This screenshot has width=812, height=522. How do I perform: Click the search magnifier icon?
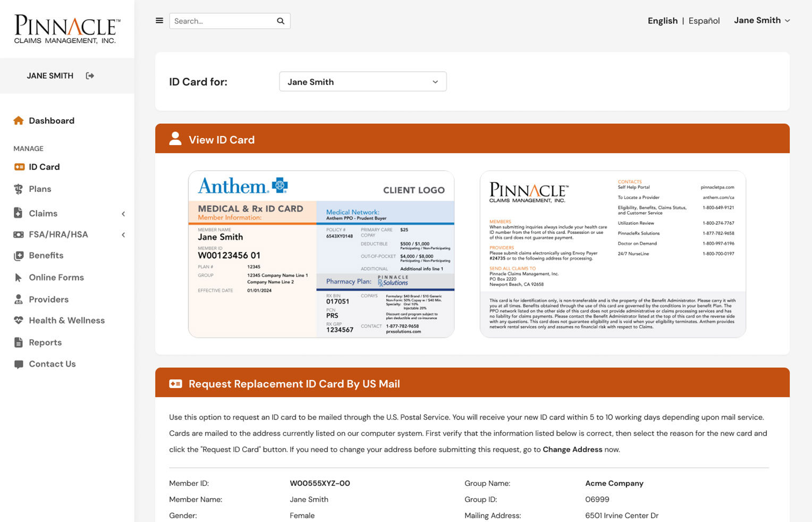coord(281,21)
